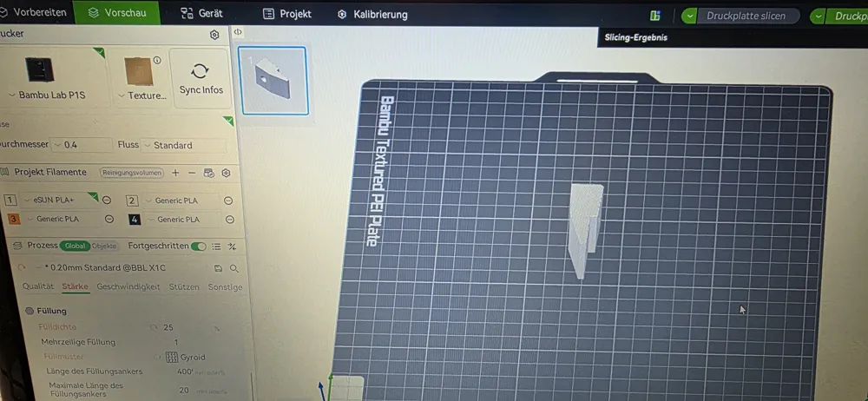Viewport: 868px width, 401px height.
Task: Click the Reinigungsvolumen button
Action: click(132, 173)
